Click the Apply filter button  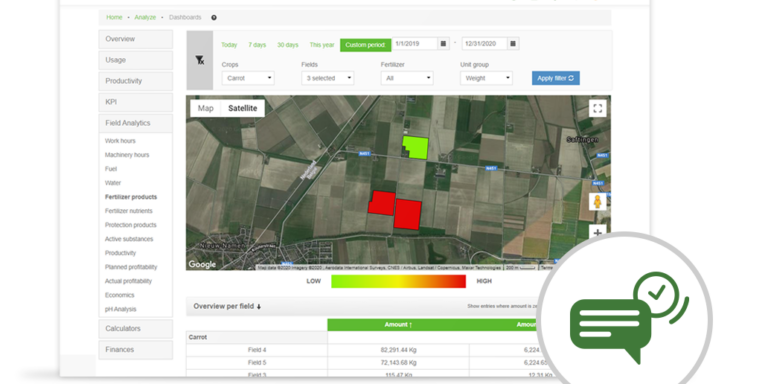(556, 78)
